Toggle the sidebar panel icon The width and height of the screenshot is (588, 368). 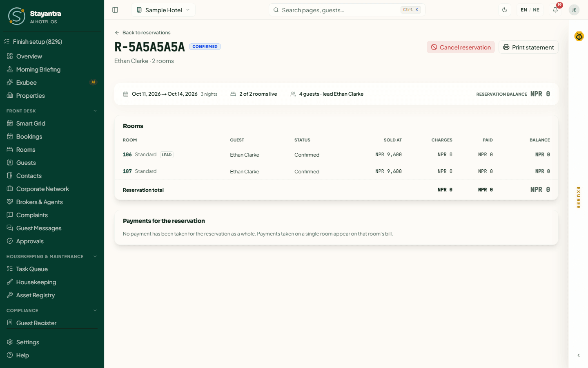[x=115, y=10]
